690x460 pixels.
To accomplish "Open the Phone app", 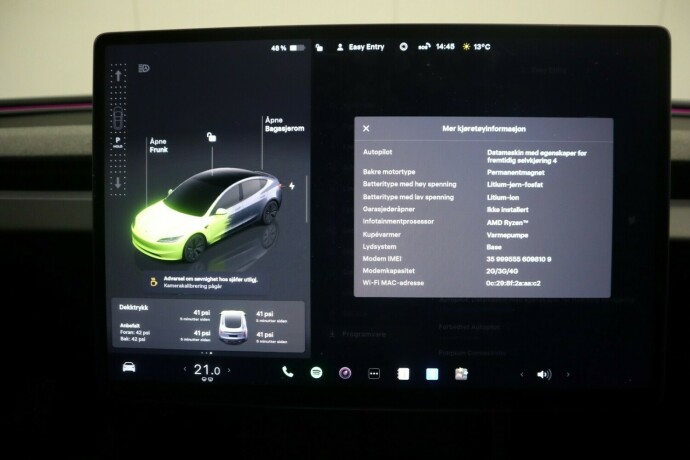I will point(287,372).
